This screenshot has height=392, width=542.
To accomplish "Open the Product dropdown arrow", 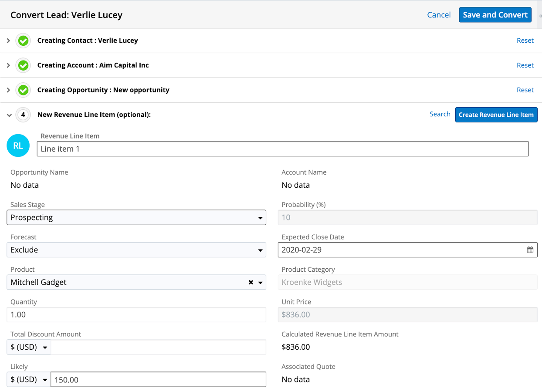I will (x=261, y=283).
